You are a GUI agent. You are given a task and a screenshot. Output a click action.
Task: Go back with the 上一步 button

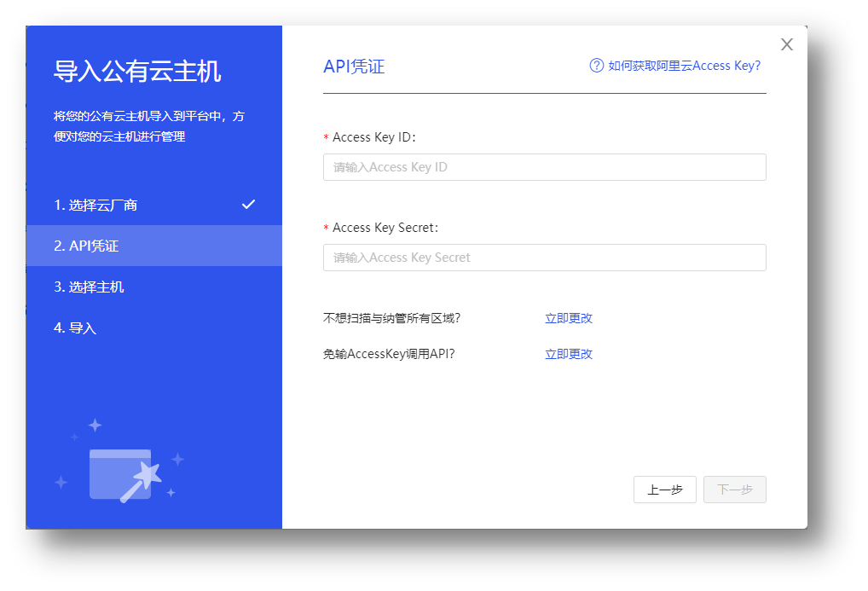pos(664,490)
